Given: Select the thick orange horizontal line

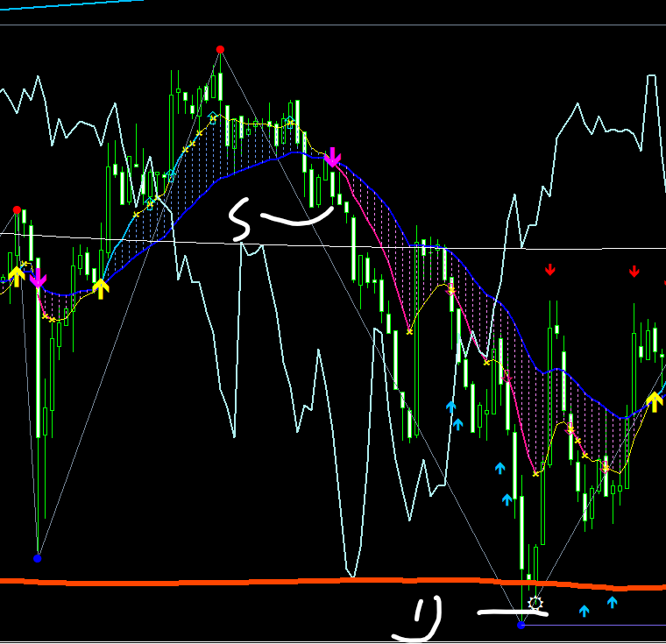Looking at the screenshot, I should pos(333,582).
